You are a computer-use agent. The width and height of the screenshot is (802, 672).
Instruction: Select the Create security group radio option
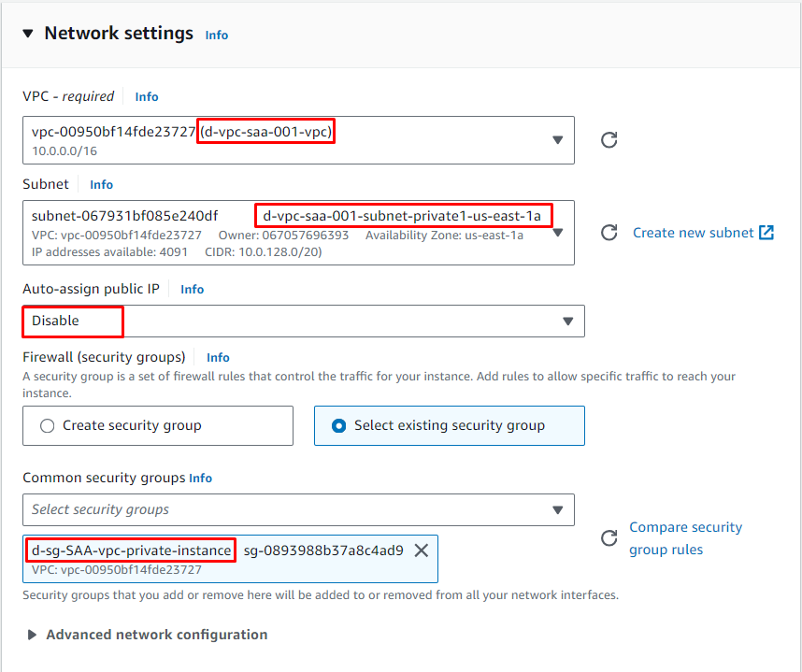click(x=48, y=425)
